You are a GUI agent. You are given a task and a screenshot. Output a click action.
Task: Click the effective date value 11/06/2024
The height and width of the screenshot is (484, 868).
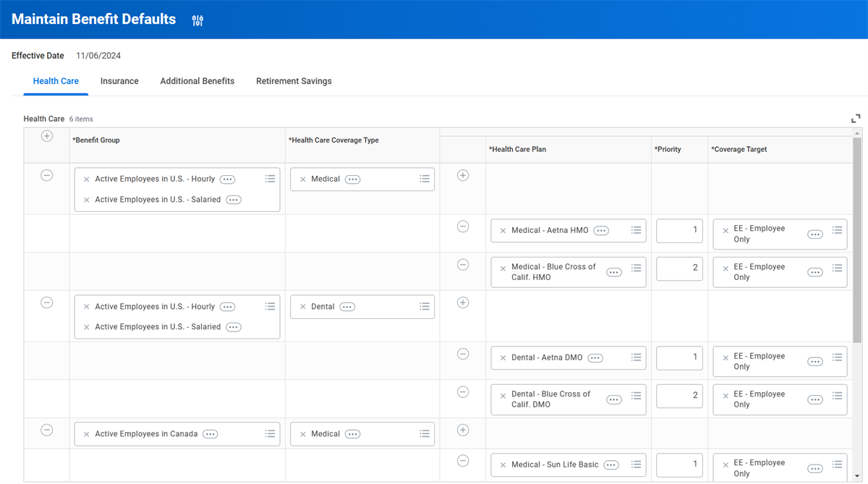point(98,56)
